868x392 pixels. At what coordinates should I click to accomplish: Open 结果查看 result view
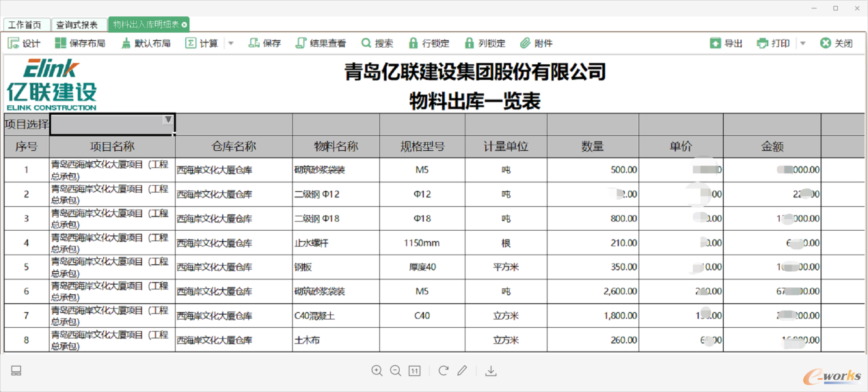321,43
